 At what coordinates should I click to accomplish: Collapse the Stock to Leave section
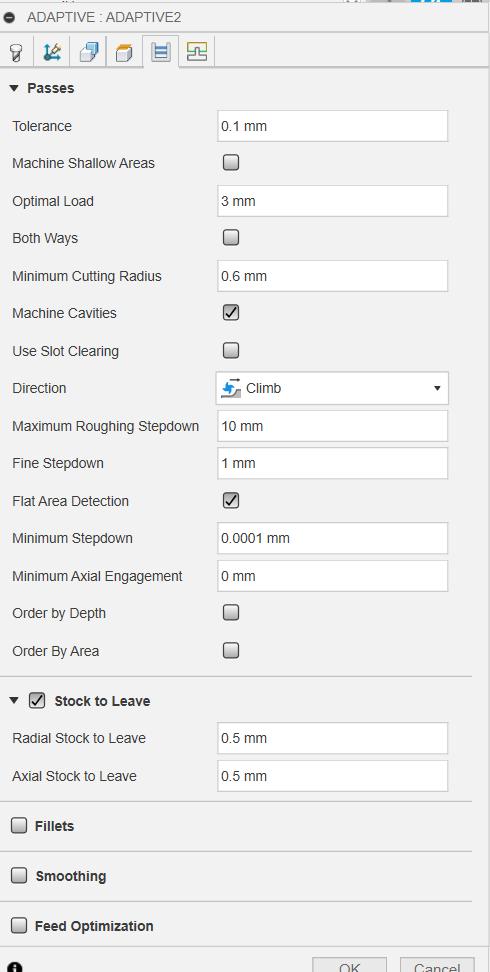pos(14,701)
